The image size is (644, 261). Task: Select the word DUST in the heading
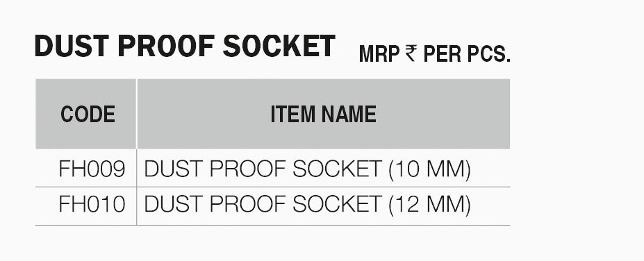(x=72, y=46)
